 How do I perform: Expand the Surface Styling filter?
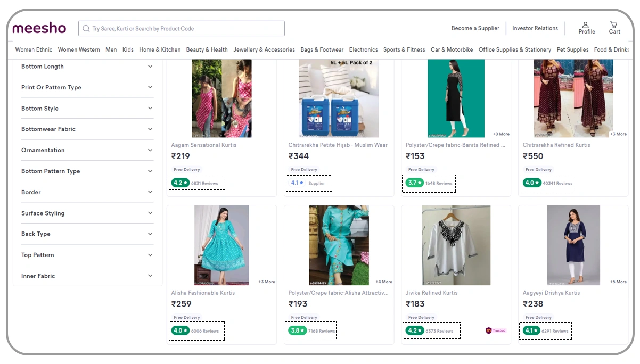tap(87, 213)
